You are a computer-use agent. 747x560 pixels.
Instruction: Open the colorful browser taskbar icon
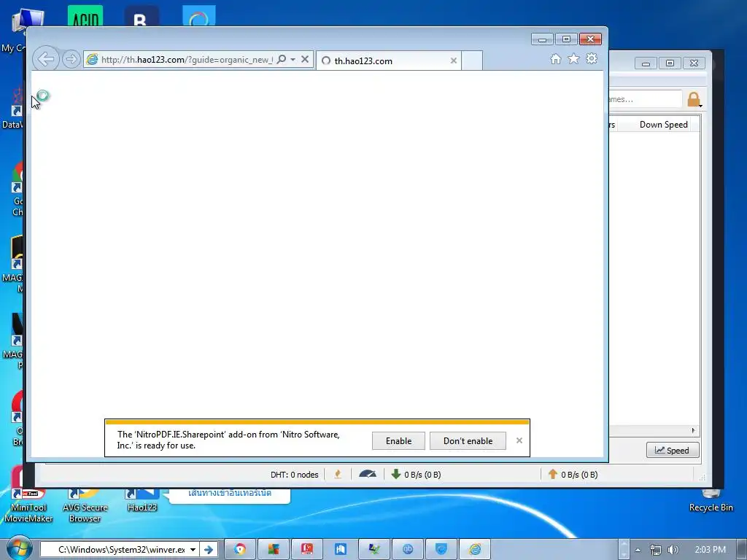click(240, 550)
